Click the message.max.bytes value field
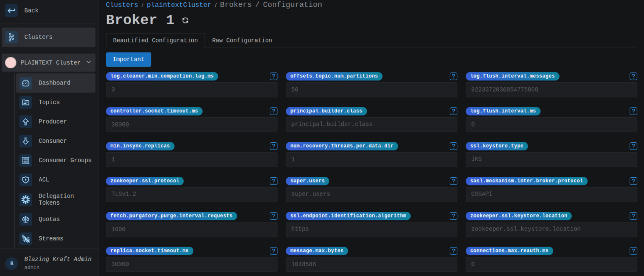The image size is (644, 276). tap(372, 265)
